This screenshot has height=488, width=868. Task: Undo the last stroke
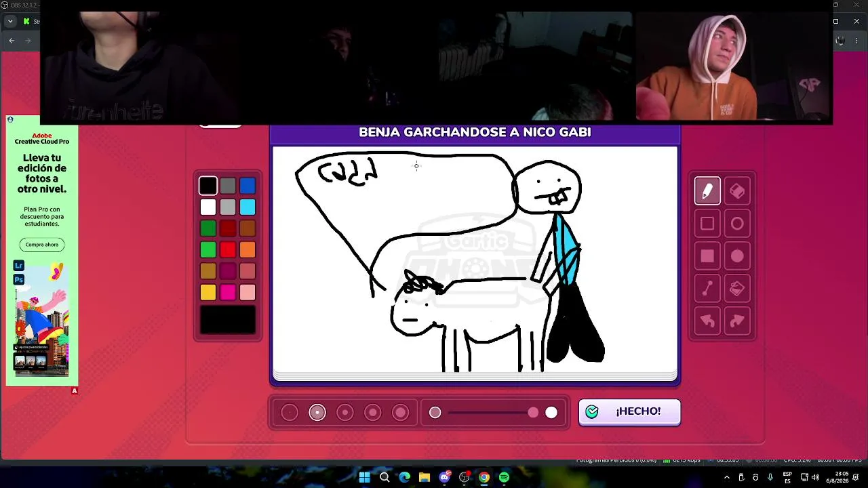pos(707,321)
